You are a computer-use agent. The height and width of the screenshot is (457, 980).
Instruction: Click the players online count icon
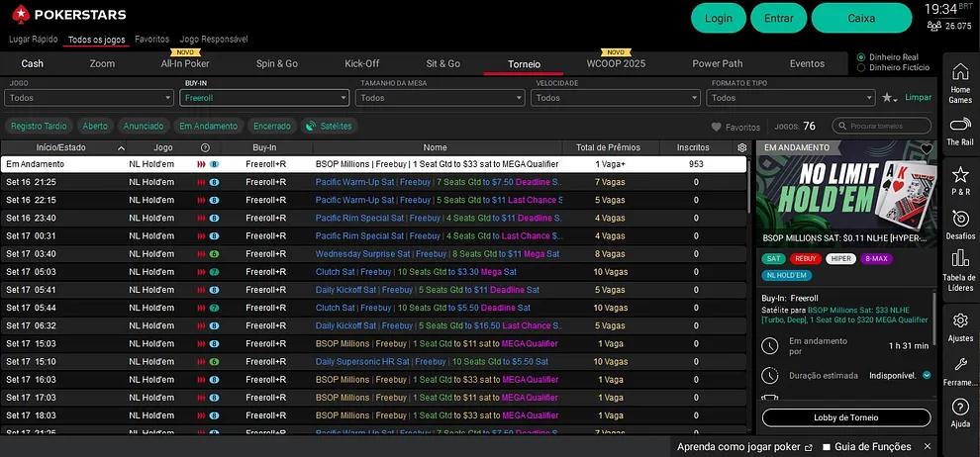933,26
